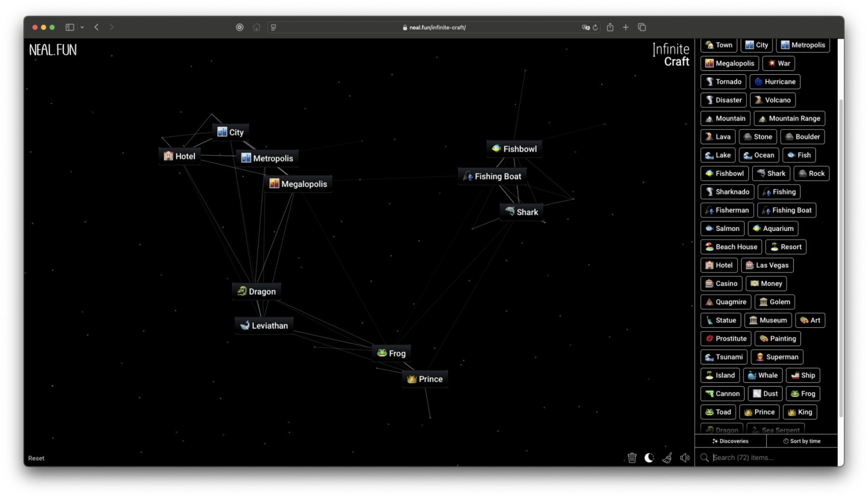Image resolution: width=868 pixels, height=498 pixels.
Task: Toggle dark mode moon icon
Action: coord(649,458)
